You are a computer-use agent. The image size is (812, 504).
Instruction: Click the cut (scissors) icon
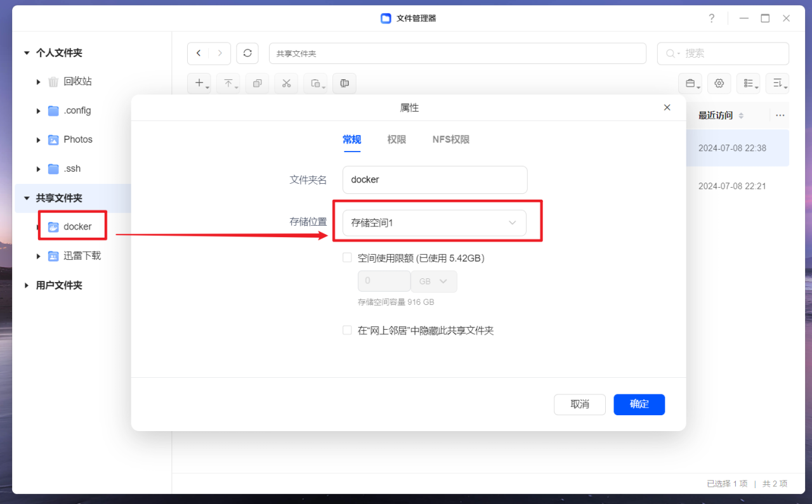click(286, 83)
